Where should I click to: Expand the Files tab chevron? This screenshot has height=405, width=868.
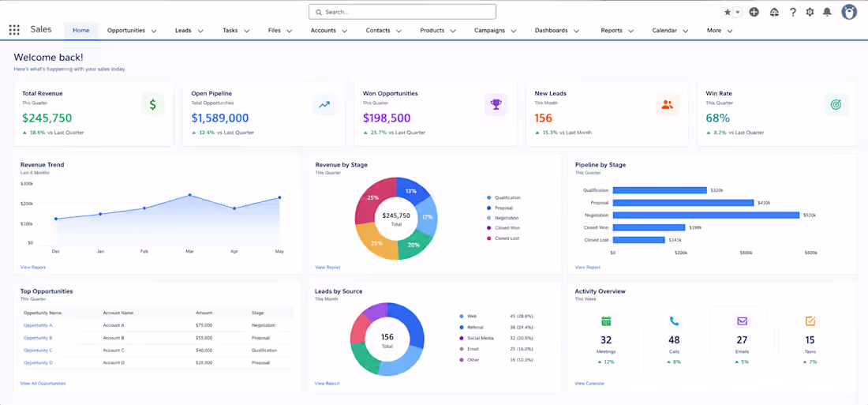289,31
